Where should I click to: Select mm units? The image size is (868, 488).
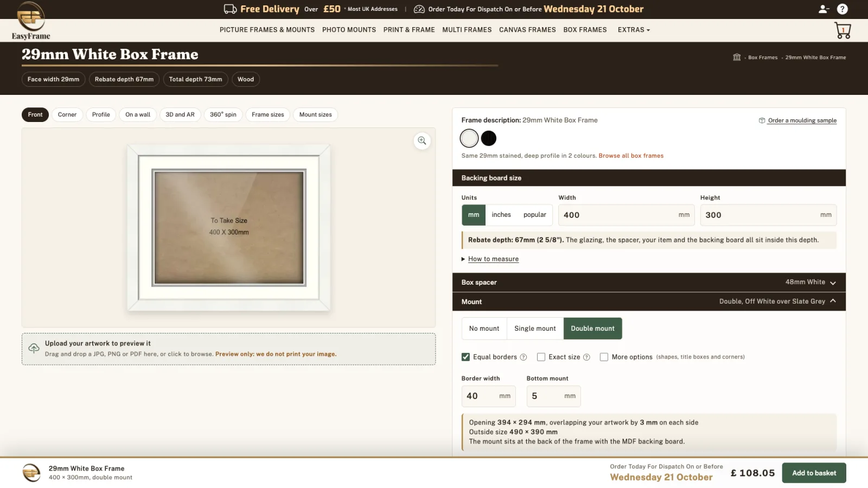(x=474, y=215)
